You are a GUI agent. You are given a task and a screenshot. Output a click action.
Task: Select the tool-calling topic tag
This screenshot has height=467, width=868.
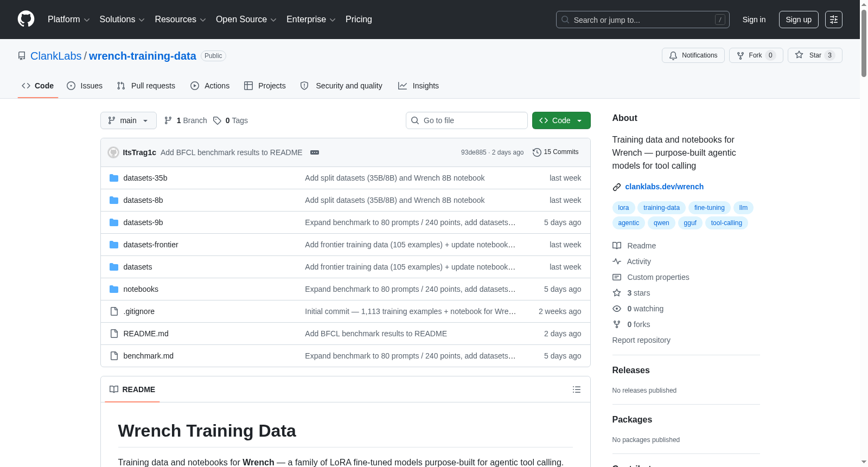[726, 223]
